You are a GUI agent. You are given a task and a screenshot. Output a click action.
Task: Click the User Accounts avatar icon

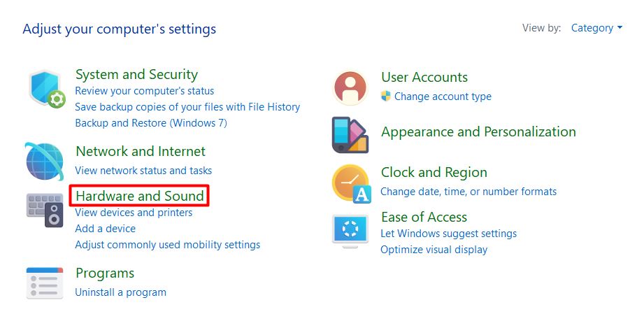pyautogui.click(x=350, y=88)
